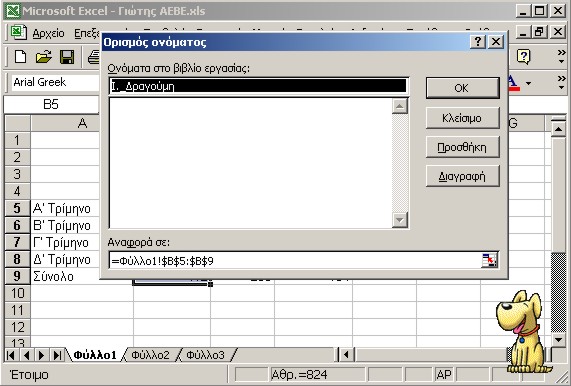This screenshot has width=571, height=386.
Task: Click the dialog help question mark button
Action: tap(478, 42)
